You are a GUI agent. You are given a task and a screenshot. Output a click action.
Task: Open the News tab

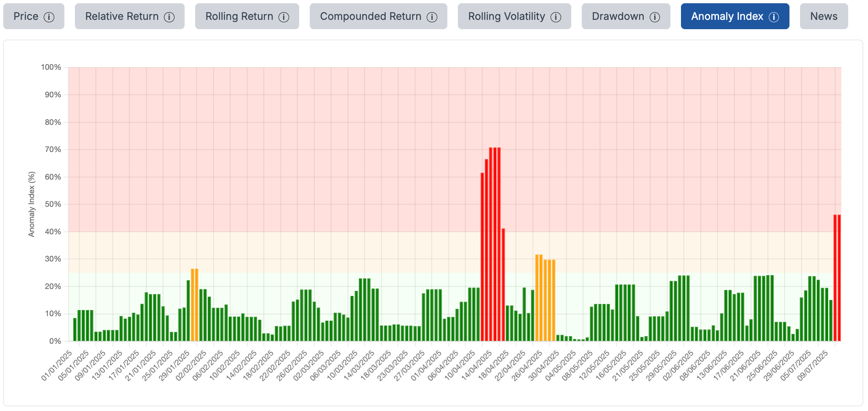823,17
